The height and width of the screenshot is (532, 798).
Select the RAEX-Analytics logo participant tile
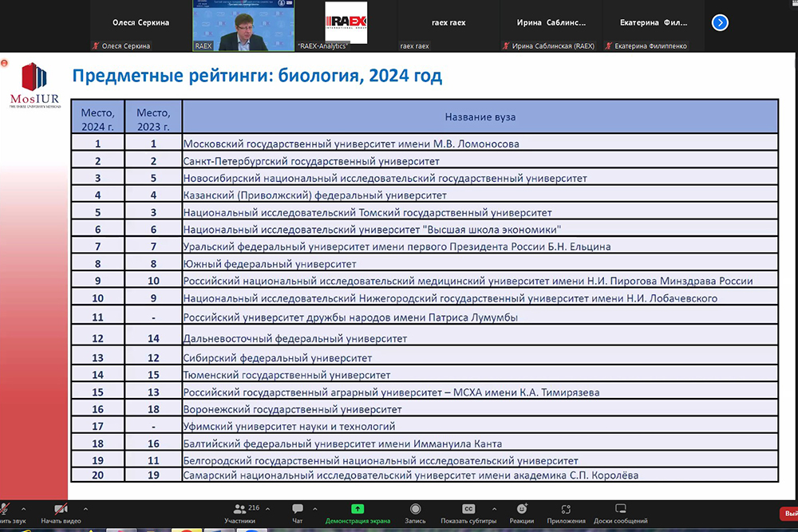tap(346, 24)
